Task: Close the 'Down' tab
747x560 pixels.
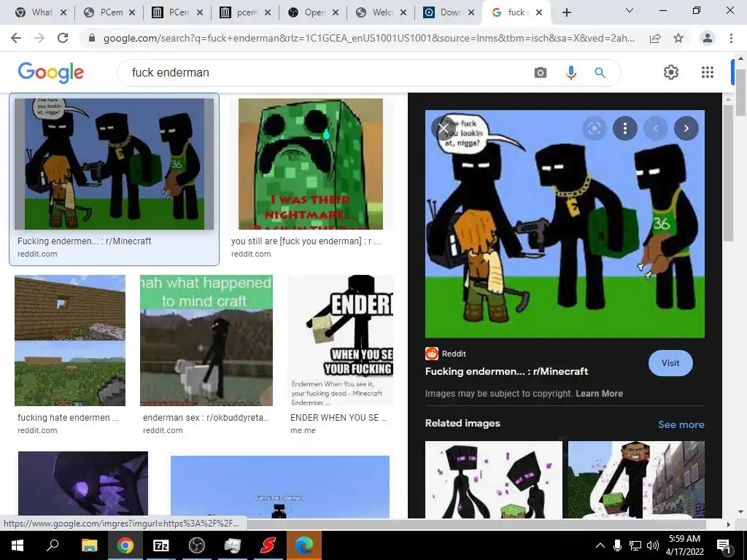Action: point(471,12)
